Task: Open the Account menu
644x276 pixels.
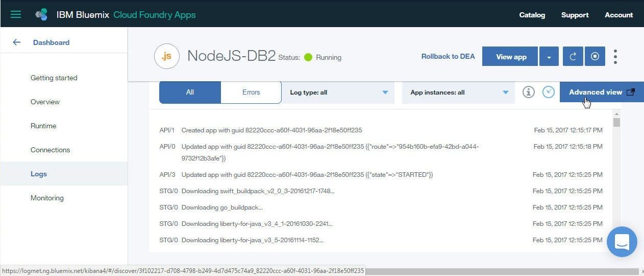Action: tap(619, 15)
